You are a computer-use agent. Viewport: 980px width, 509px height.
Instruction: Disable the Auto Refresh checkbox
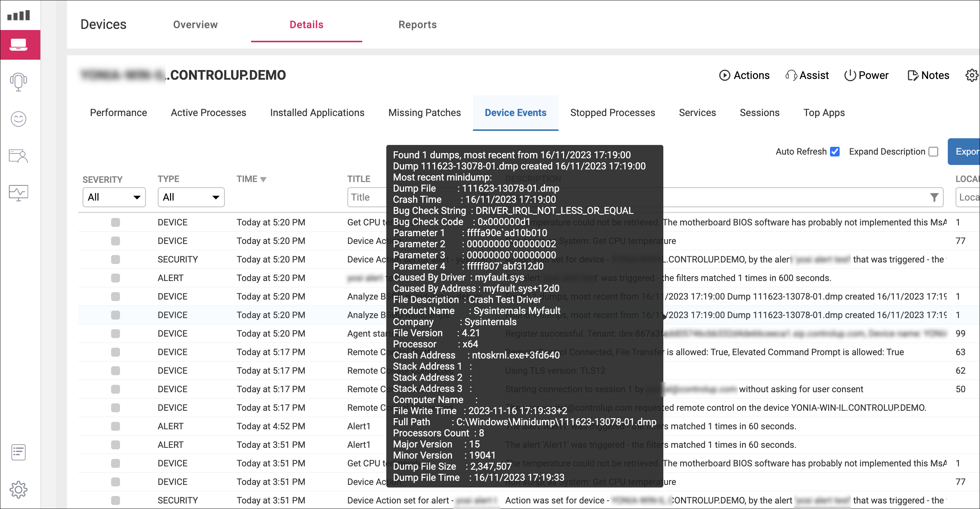835,152
